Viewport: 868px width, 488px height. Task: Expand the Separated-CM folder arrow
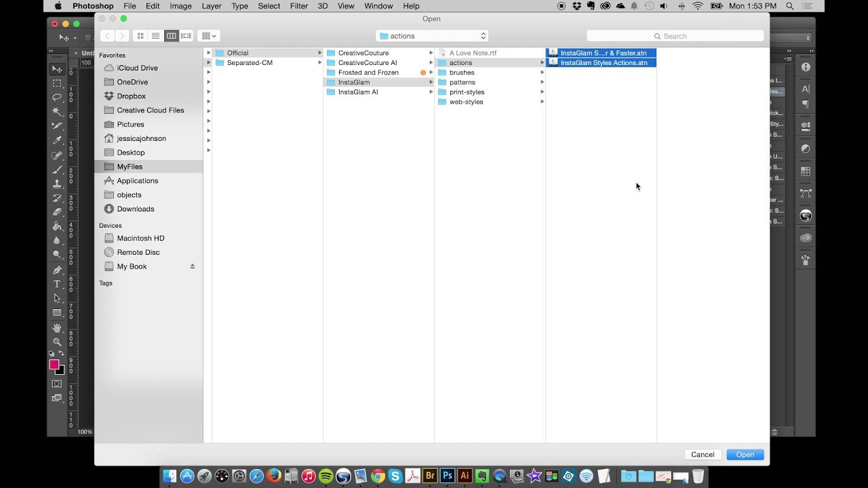pos(320,62)
